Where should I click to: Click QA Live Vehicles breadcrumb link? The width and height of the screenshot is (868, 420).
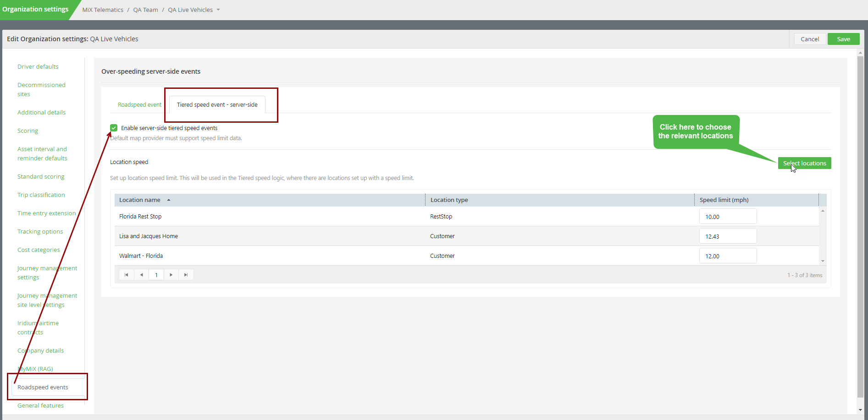(190, 10)
